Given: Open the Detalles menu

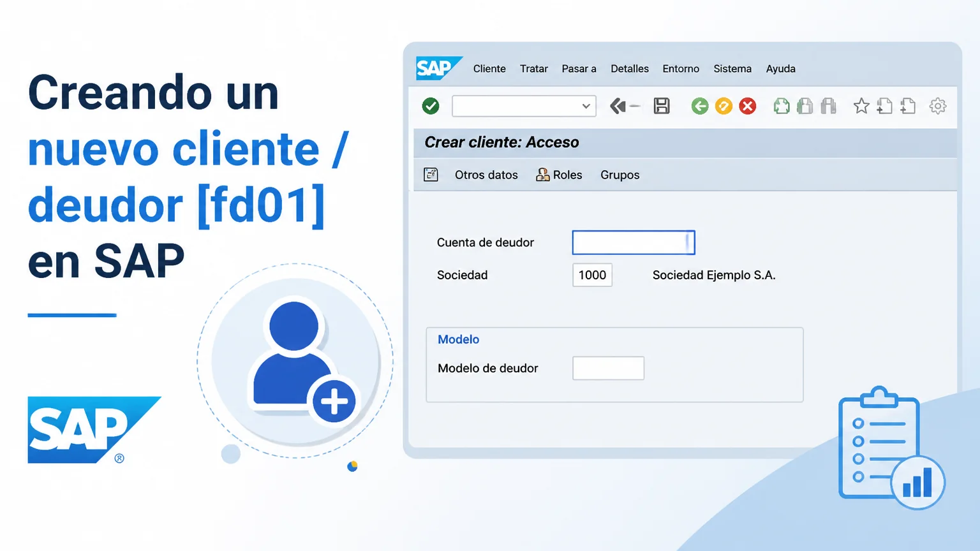Looking at the screenshot, I should point(630,69).
